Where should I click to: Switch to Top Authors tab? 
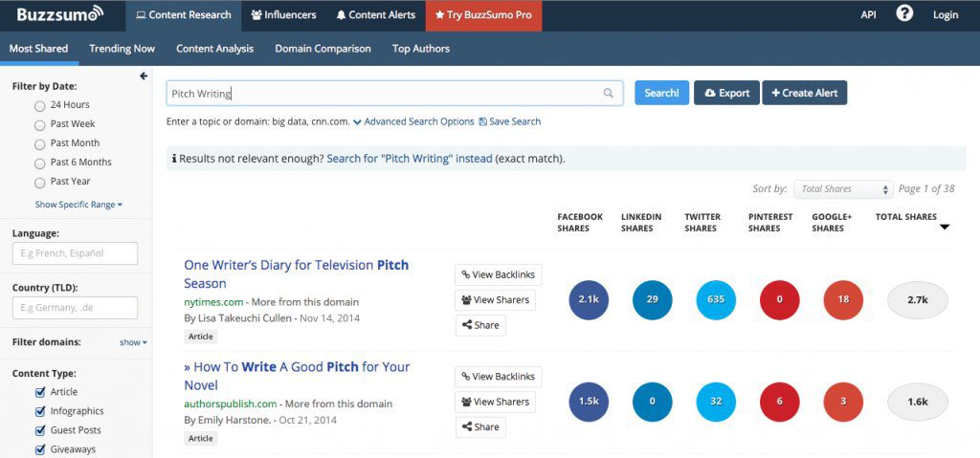(x=421, y=48)
